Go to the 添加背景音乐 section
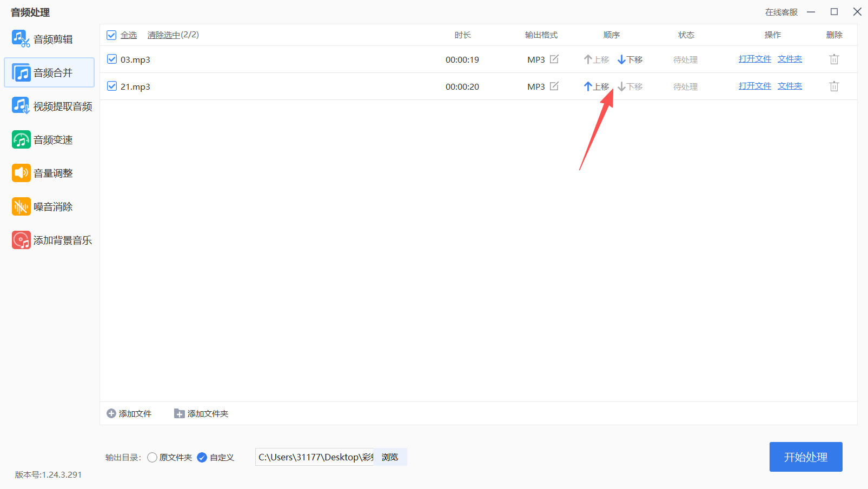The height and width of the screenshot is (489, 868). pyautogui.click(x=49, y=240)
